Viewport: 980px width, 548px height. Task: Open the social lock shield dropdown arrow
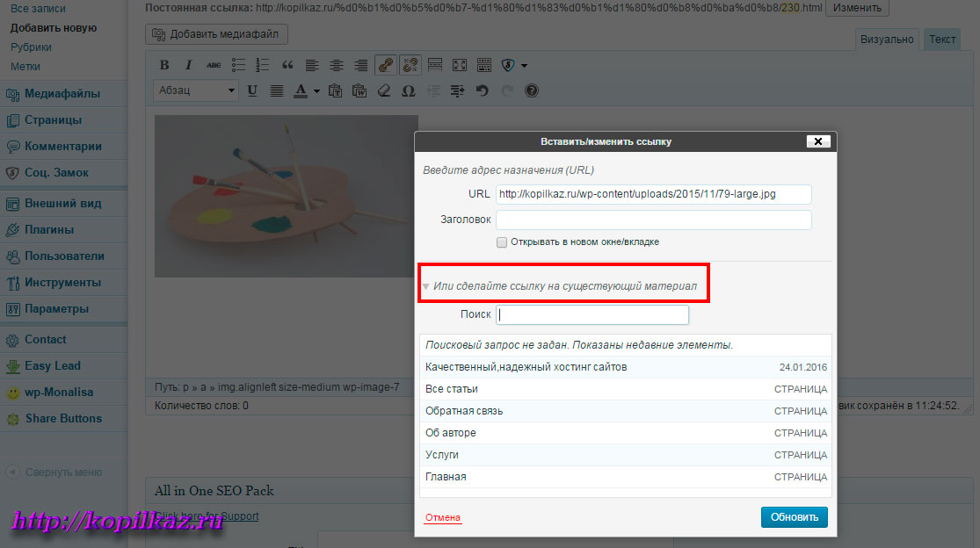[524, 66]
